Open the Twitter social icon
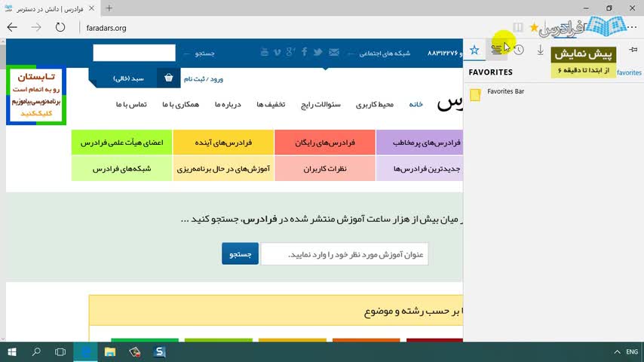Viewport: 644px width, 362px height. click(317, 52)
